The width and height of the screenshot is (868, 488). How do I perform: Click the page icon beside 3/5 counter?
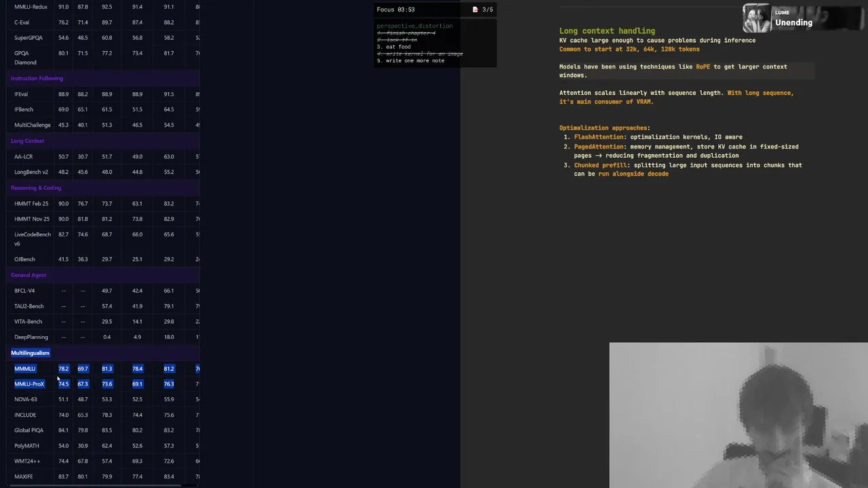tap(475, 9)
